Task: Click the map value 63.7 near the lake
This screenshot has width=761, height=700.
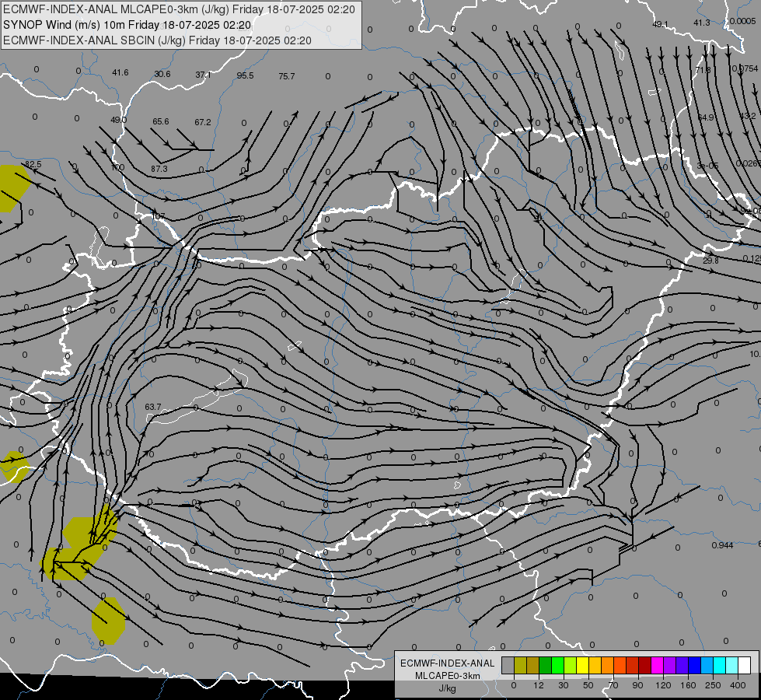Action: [153, 407]
